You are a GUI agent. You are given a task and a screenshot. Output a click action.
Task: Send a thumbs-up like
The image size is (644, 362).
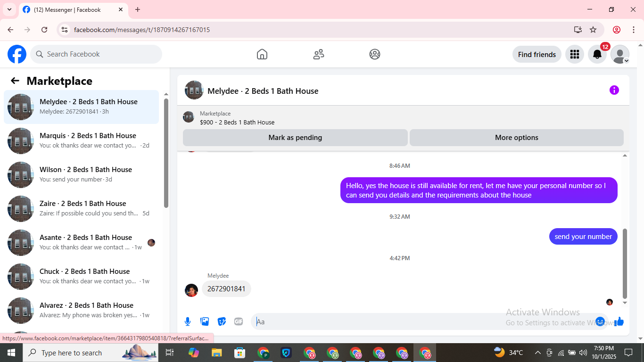pos(619,321)
